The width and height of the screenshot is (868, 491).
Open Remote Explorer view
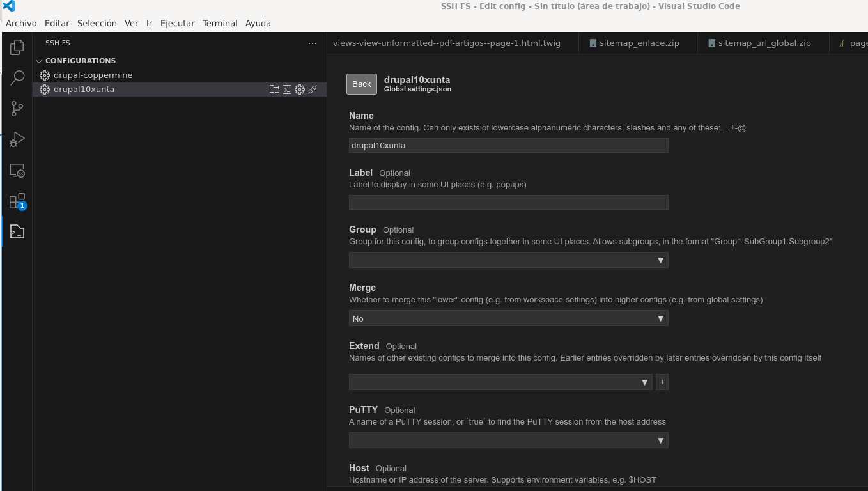click(17, 171)
